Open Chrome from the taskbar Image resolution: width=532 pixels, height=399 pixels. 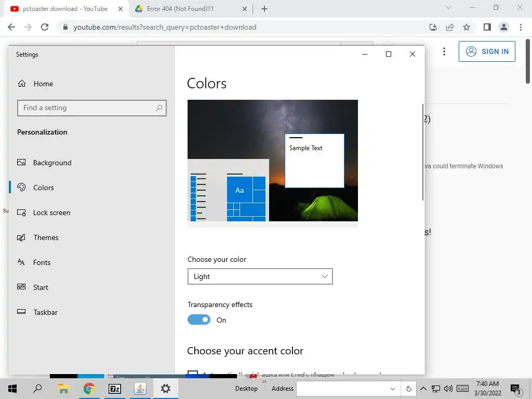[89, 389]
